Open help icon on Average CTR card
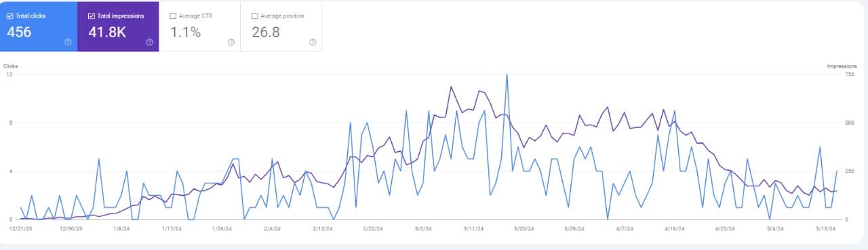This screenshot has width=868, height=250. tap(231, 42)
